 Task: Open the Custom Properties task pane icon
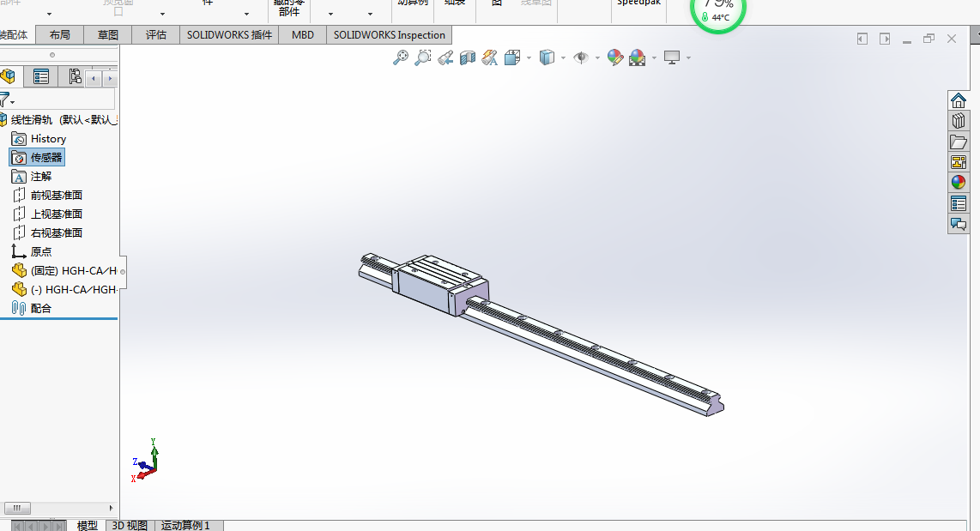(959, 203)
